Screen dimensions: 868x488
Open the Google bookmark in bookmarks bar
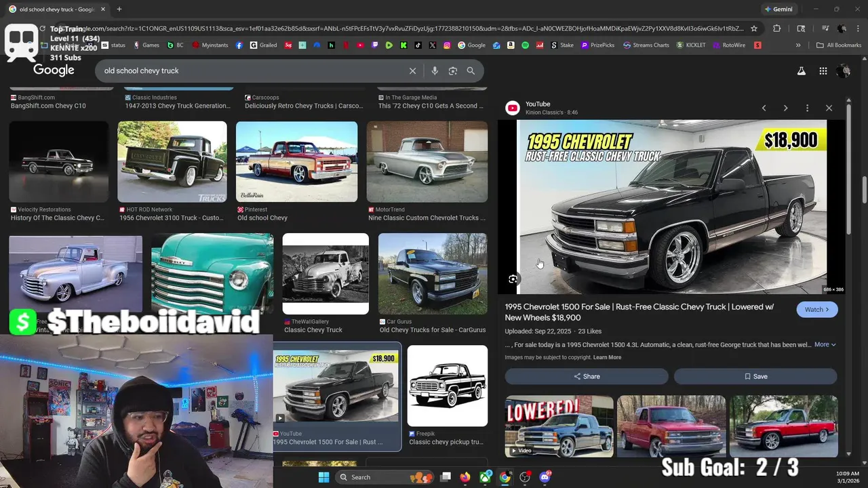pos(472,45)
